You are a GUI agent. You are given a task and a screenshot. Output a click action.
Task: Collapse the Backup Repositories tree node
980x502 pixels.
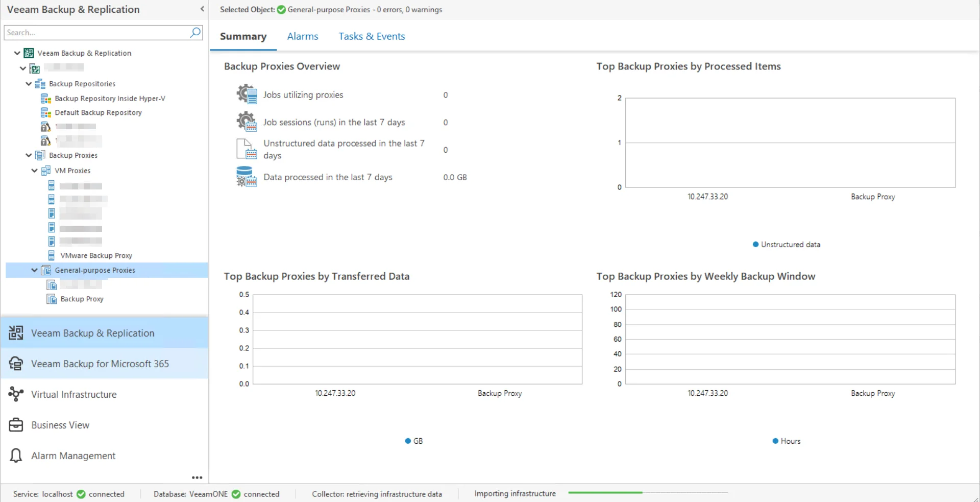(29, 84)
